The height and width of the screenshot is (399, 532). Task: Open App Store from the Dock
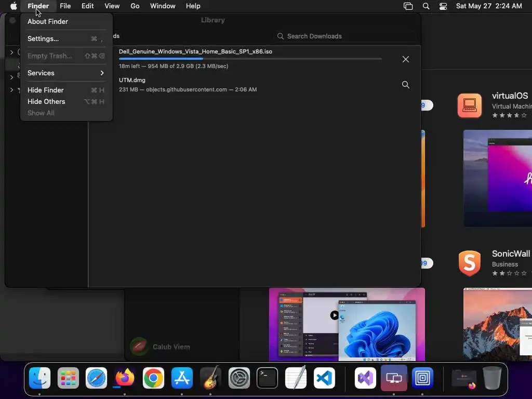pyautogui.click(x=182, y=378)
